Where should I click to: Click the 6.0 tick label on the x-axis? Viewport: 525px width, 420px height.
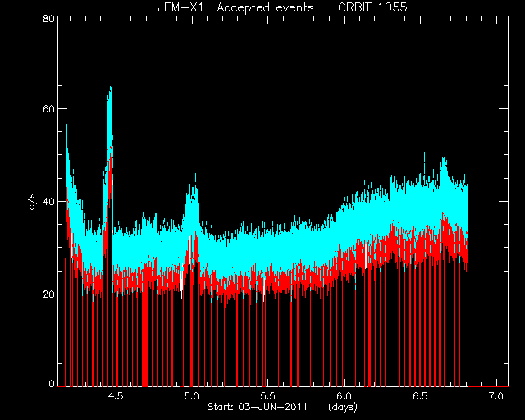(344, 396)
